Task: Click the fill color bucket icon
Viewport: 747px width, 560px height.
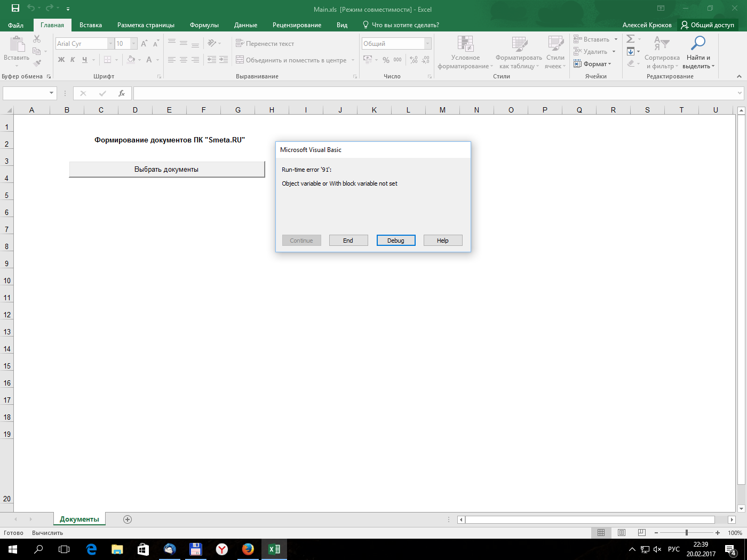Action: pyautogui.click(x=131, y=59)
